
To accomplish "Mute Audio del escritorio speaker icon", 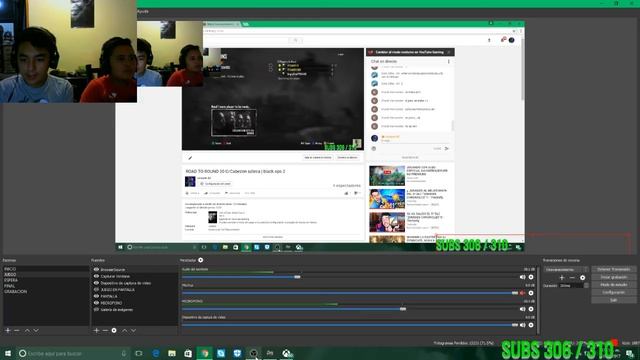I will pos(522,277).
